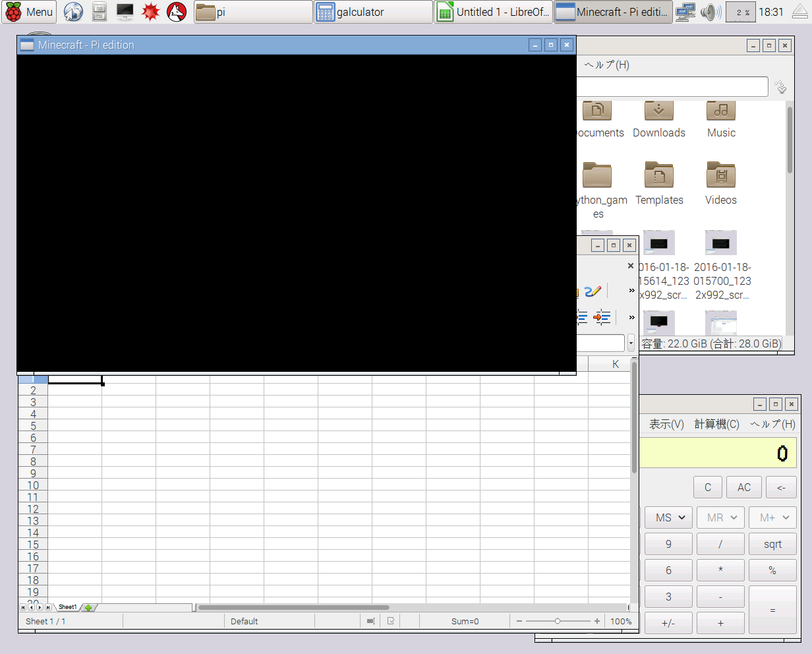The image size is (812, 654).
Task: Select screenshot thumbnail 2016-01-18-015700
Action: click(722, 266)
